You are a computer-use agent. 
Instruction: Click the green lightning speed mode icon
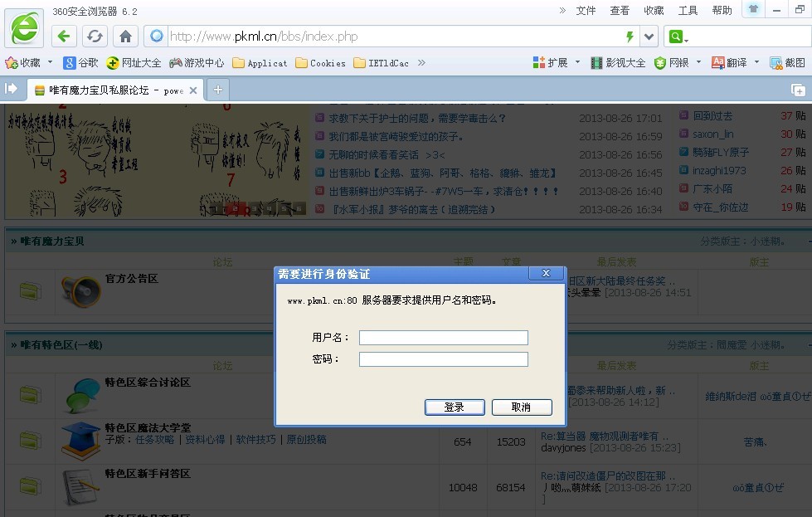pyautogui.click(x=630, y=37)
